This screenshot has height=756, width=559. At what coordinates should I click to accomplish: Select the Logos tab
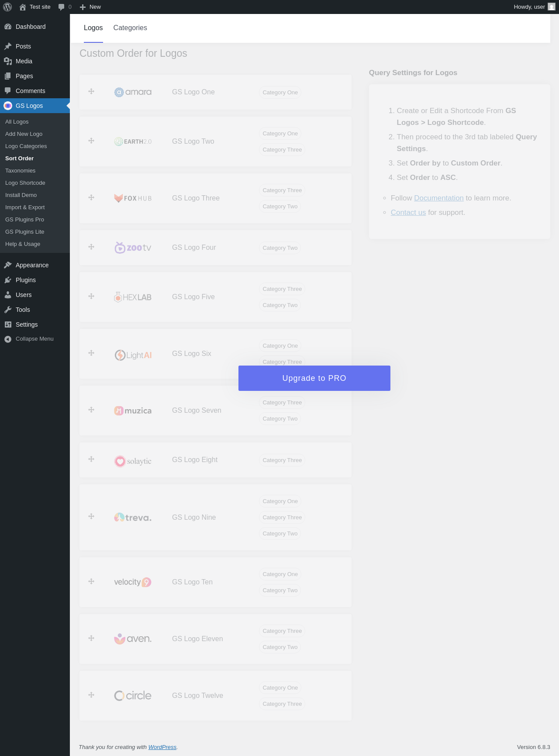93,28
